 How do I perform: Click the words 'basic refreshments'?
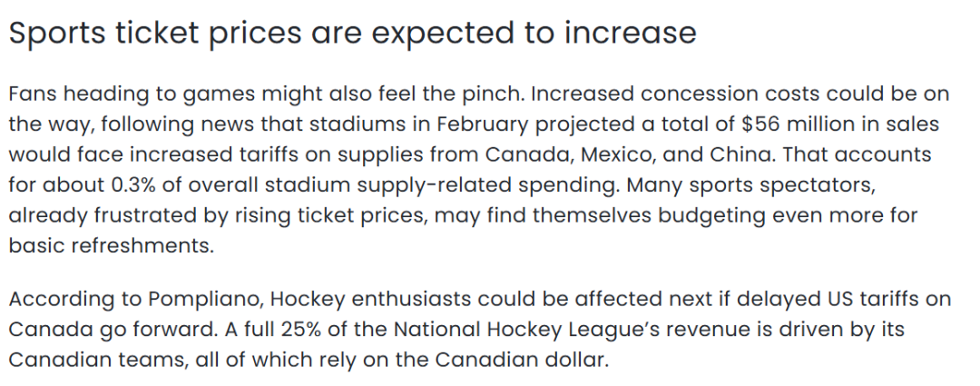point(110,246)
